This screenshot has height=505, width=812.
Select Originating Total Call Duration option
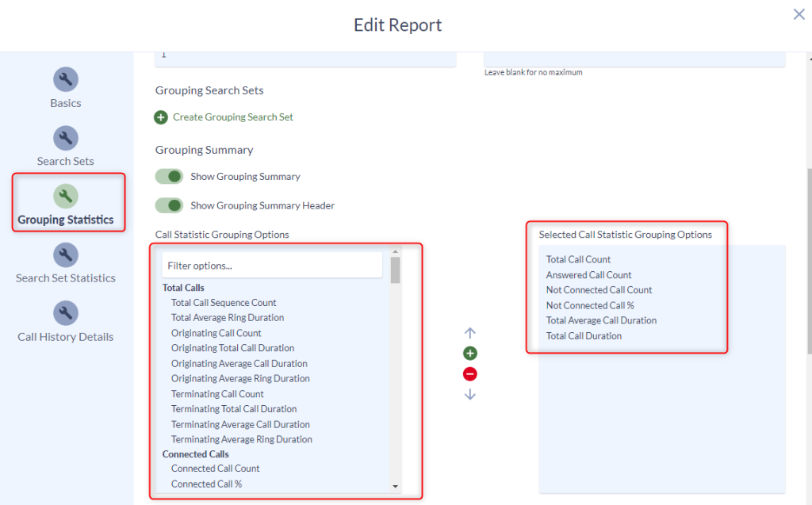(233, 348)
